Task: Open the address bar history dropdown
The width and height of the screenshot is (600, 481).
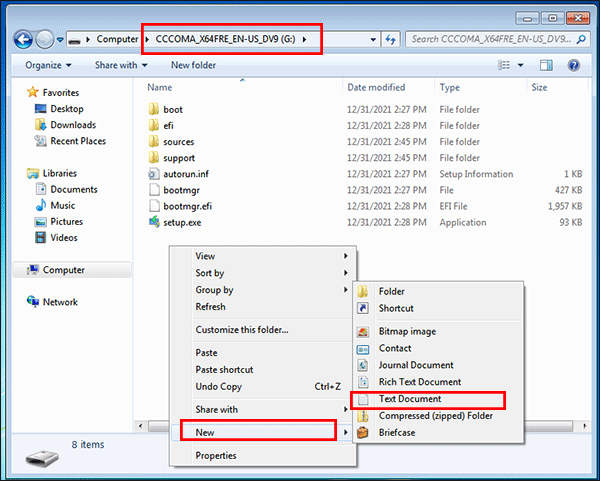Action: (x=373, y=39)
